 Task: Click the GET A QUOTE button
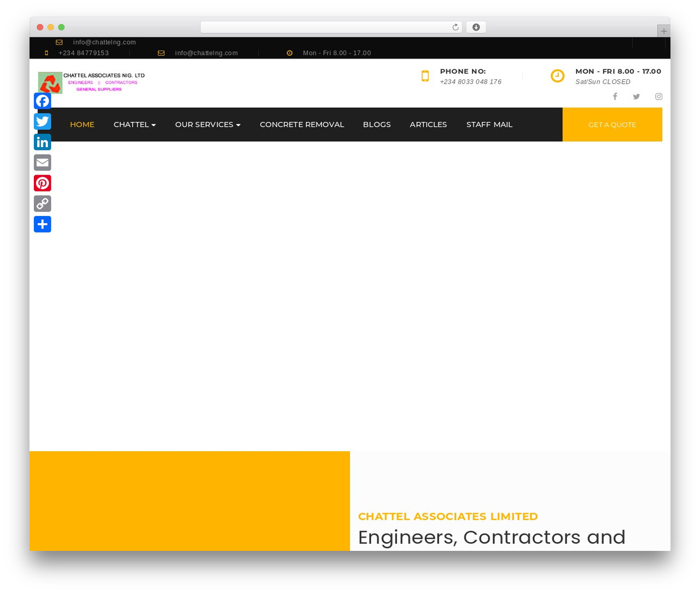click(612, 125)
